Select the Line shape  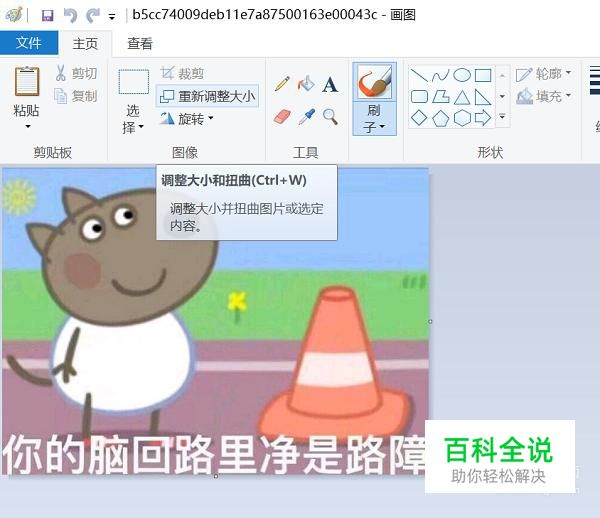coord(419,75)
